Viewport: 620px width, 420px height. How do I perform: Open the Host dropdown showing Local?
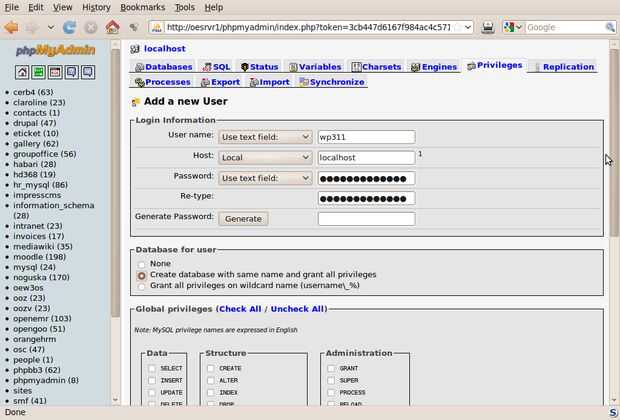(x=265, y=157)
